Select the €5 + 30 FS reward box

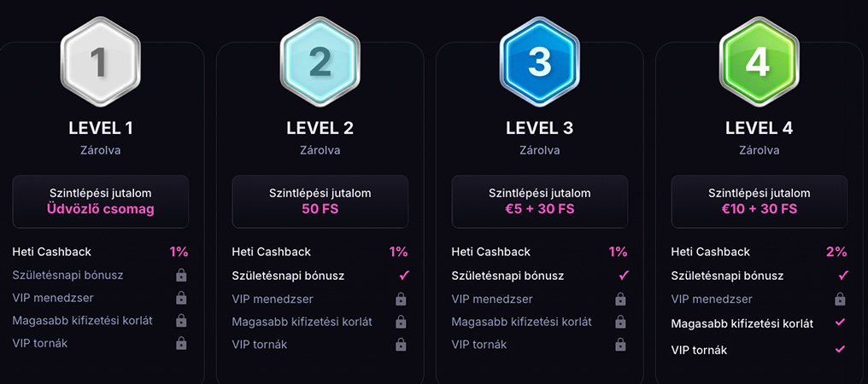point(540,201)
